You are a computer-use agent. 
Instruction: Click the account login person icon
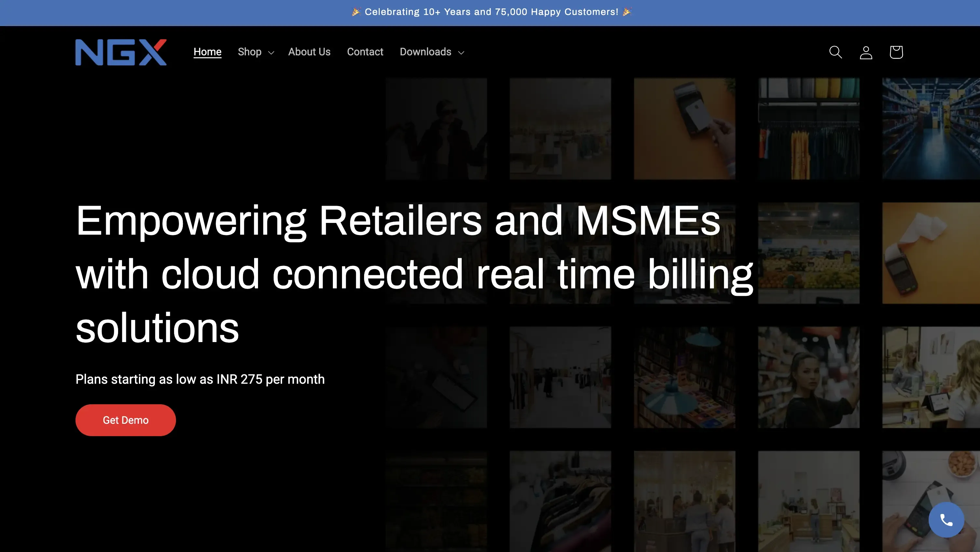[866, 52]
